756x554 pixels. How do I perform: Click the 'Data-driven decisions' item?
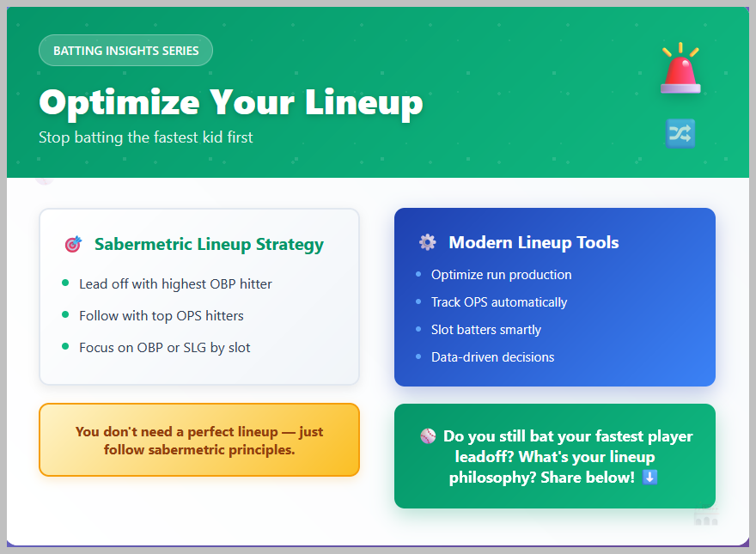[493, 357]
